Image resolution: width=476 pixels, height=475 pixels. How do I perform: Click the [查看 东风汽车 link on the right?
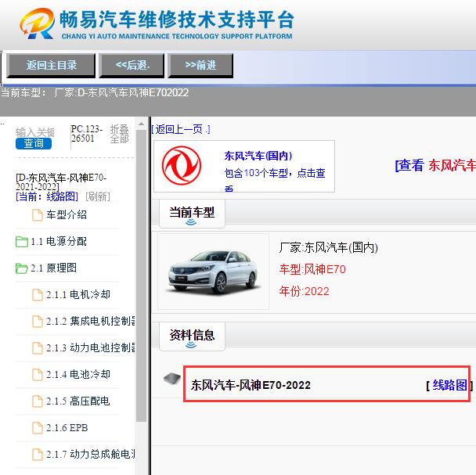pos(435,166)
